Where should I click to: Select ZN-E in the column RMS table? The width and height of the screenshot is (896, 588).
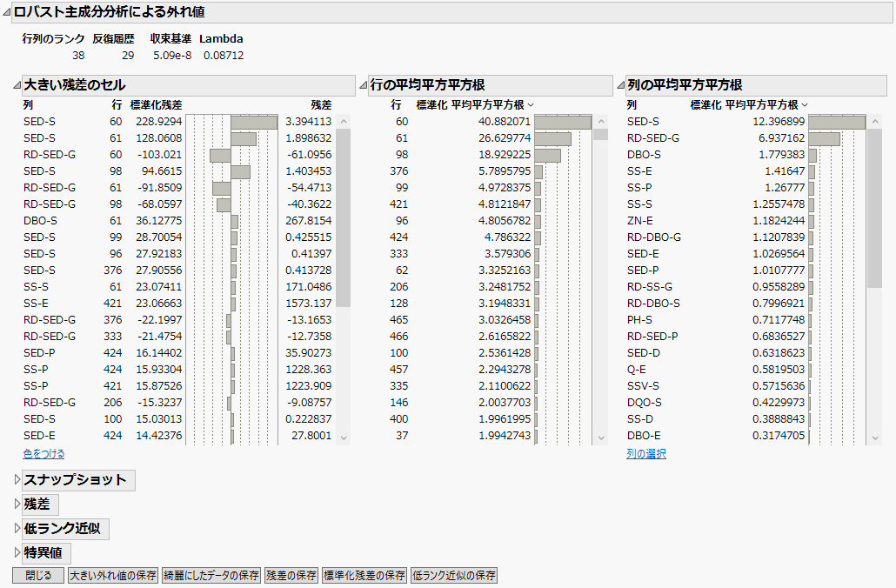640,221
